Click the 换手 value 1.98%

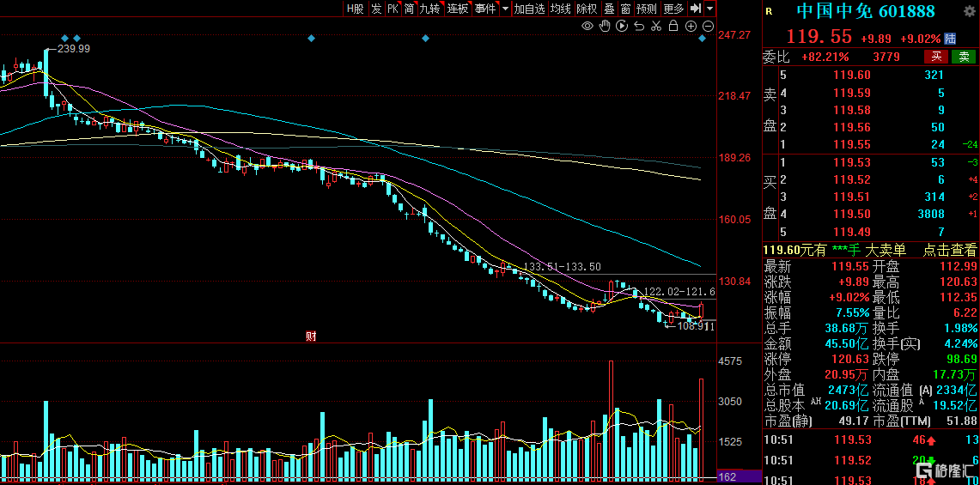click(x=962, y=328)
